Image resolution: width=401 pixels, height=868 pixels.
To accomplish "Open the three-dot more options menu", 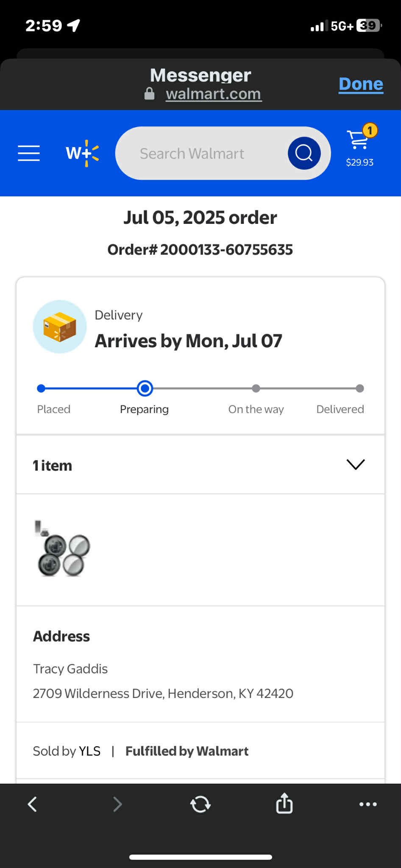I will click(x=368, y=804).
